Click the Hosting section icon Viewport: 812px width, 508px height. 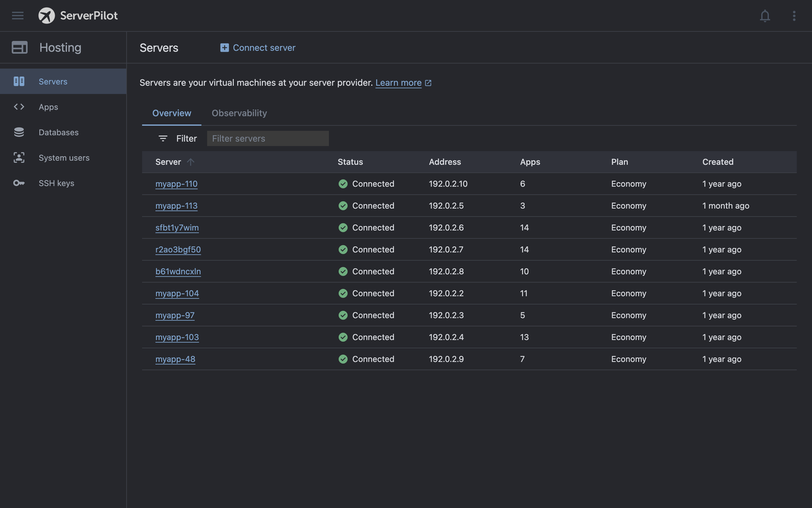pos(20,48)
